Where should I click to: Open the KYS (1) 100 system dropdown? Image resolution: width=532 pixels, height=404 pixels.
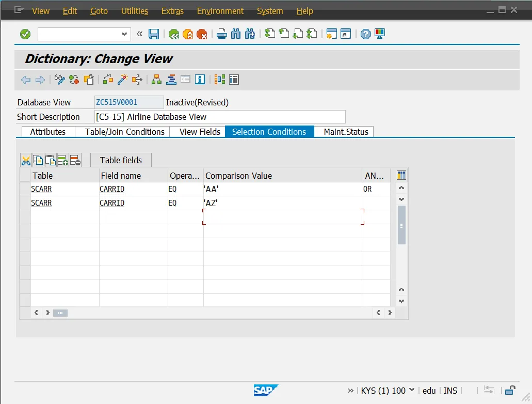[x=412, y=390]
